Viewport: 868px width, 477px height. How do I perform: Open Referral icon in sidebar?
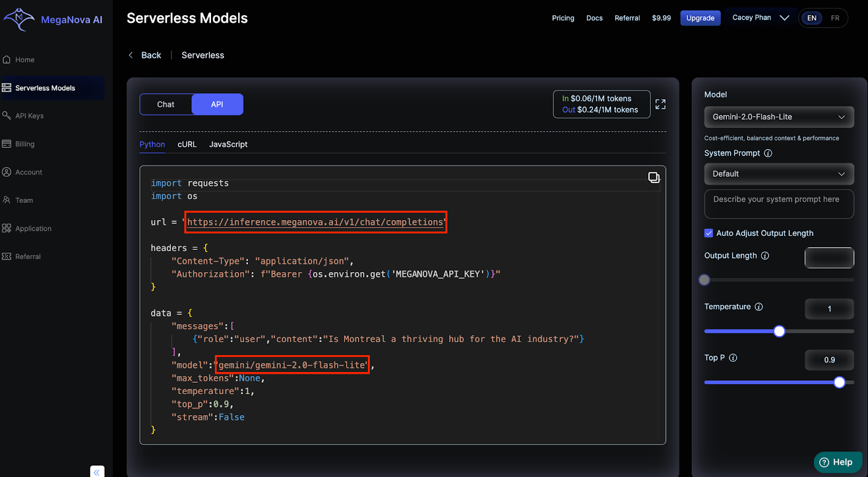[7, 256]
